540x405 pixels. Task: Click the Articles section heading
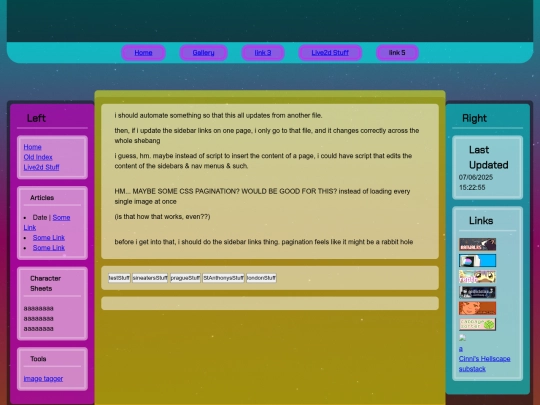[42, 198]
